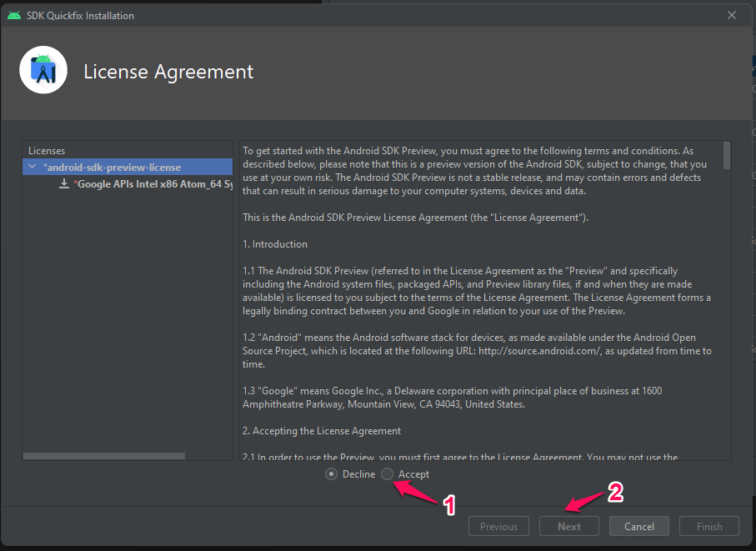Click the Next button
This screenshot has width=756, height=551.
[569, 527]
